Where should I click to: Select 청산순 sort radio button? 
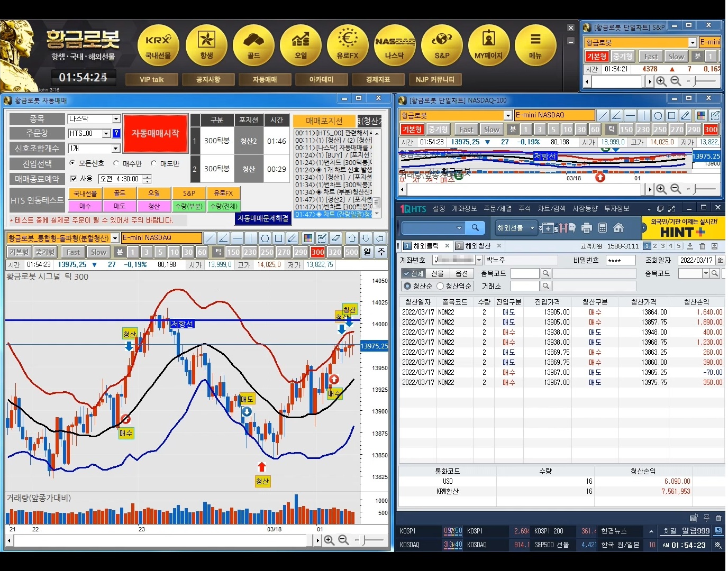pyautogui.click(x=407, y=286)
